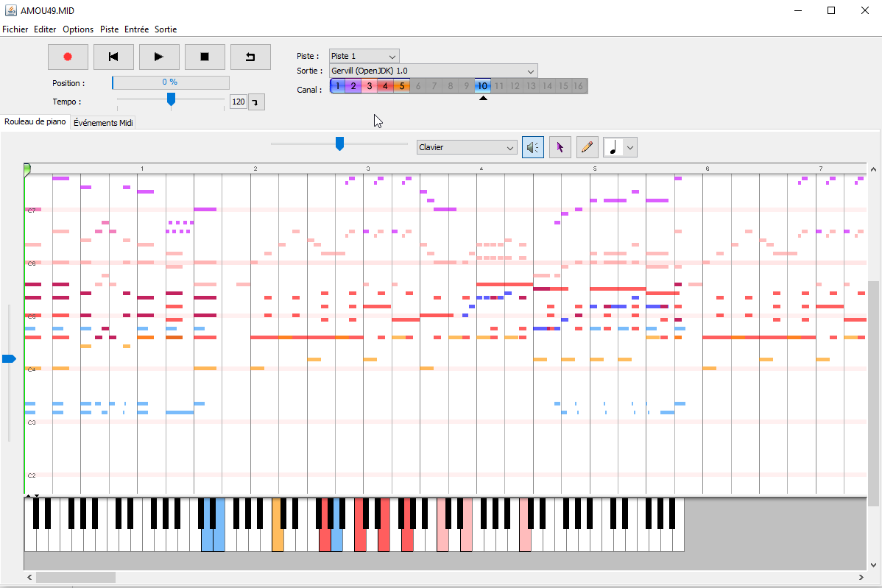The width and height of the screenshot is (882, 588).
Task: Open the Piste 1 track dropdown
Action: coord(364,56)
